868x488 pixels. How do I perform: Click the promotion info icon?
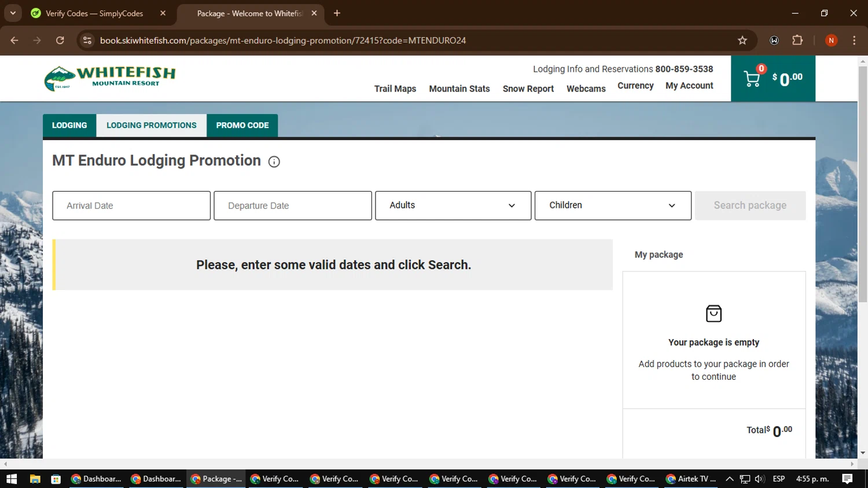[x=274, y=162]
